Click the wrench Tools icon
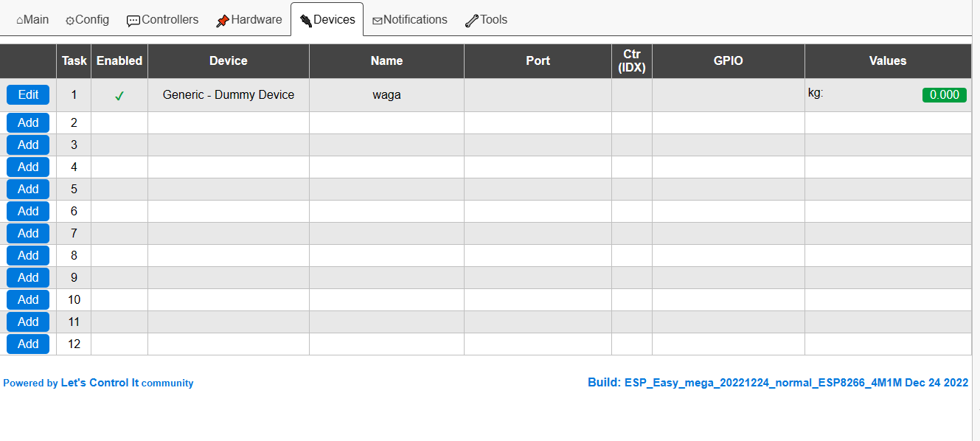The image size is (980, 441). point(472,21)
